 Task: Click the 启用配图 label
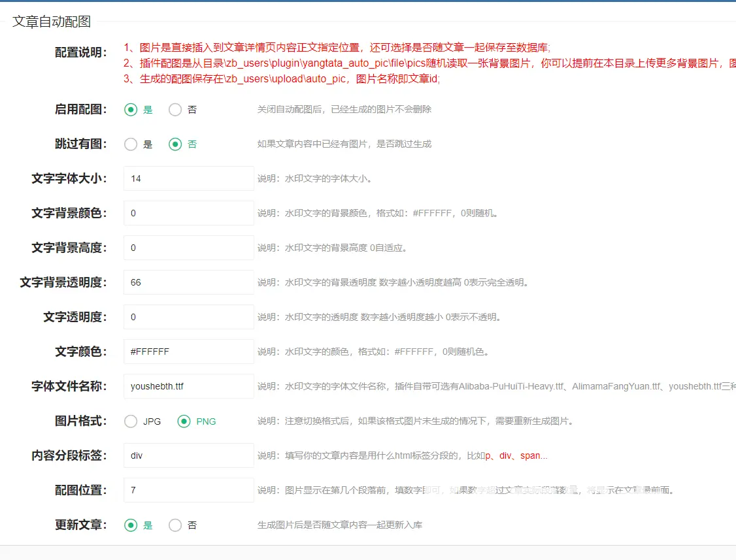tap(81, 109)
